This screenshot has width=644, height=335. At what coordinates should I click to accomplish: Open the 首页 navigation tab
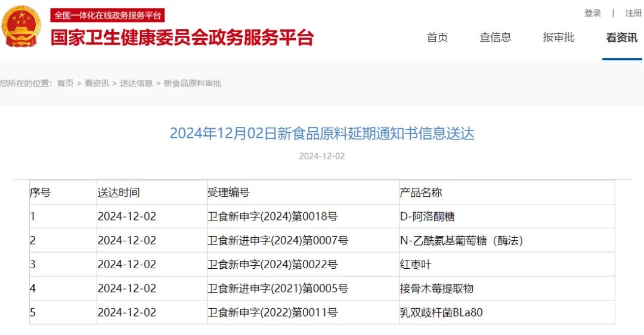point(437,38)
